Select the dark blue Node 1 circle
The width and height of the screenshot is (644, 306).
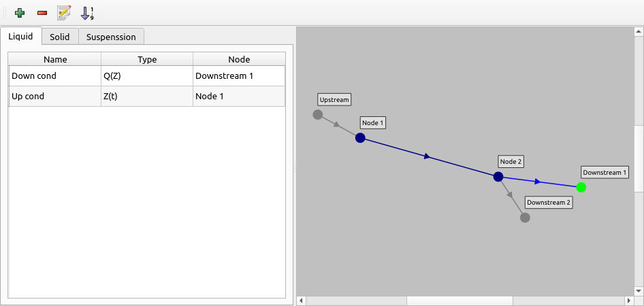click(x=360, y=138)
